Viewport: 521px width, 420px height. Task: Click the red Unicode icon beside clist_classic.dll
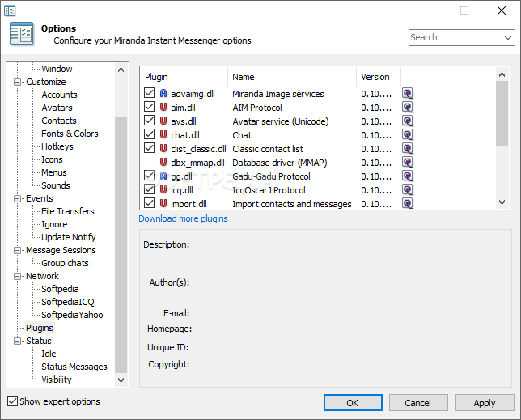pyautogui.click(x=163, y=148)
